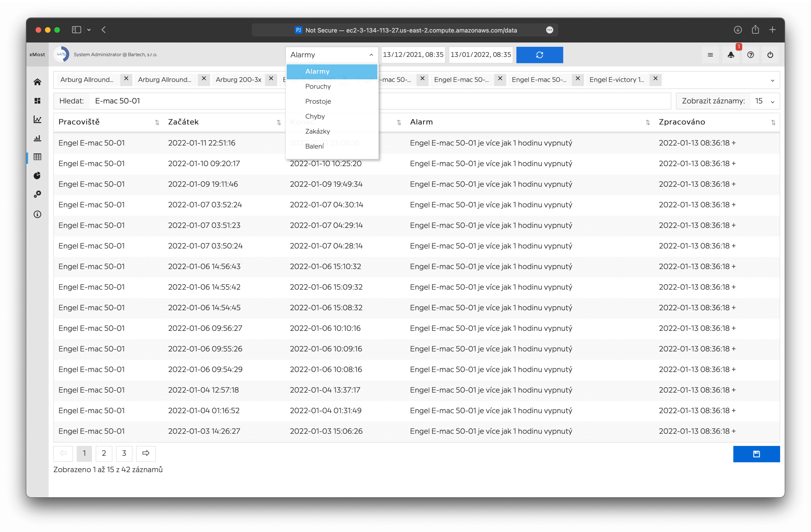Select Chyby from dropdown list
Viewport: 811px width, 532px height.
[332, 117]
